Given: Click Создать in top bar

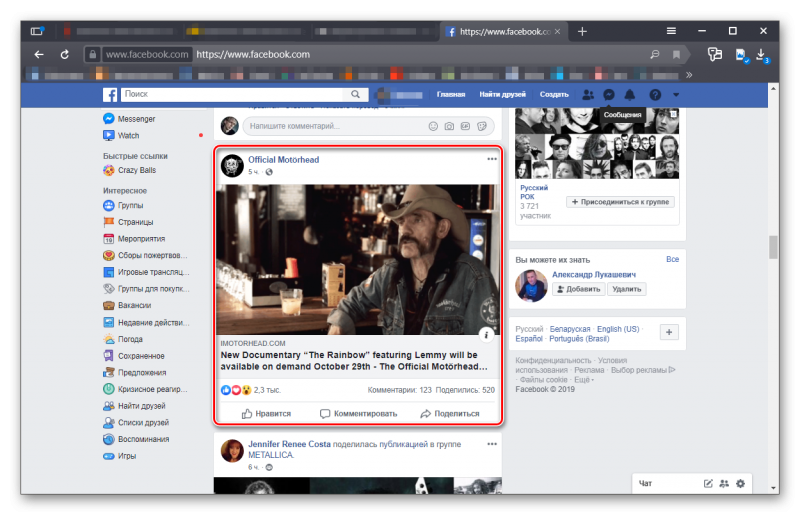Looking at the screenshot, I should 554,94.
